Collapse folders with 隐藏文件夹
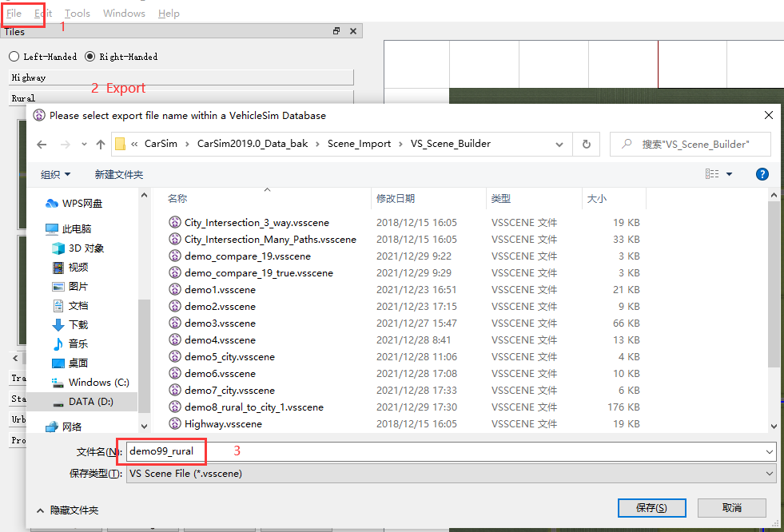Image resolution: width=784 pixels, height=532 pixels. [x=67, y=510]
